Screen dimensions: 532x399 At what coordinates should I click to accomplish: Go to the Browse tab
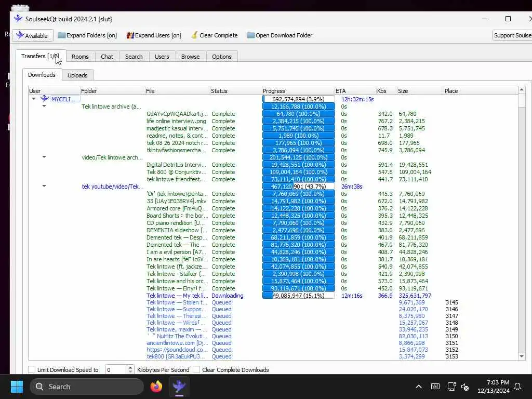click(190, 57)
